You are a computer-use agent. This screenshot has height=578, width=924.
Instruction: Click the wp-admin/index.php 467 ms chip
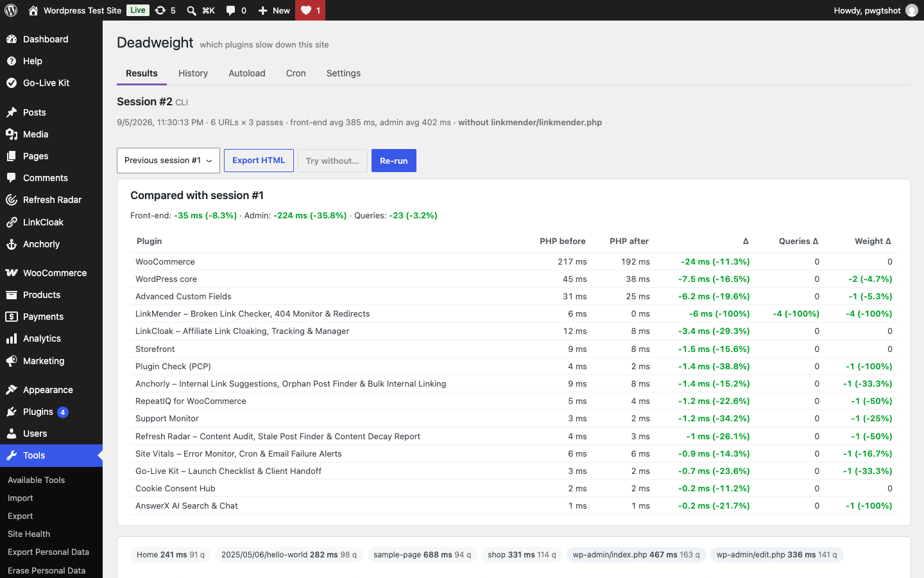(x=637, y=555)
